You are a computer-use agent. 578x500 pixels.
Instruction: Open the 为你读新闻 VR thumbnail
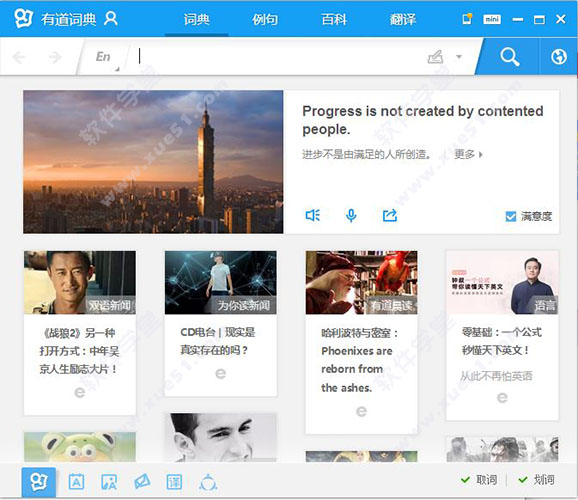[220, 282]
